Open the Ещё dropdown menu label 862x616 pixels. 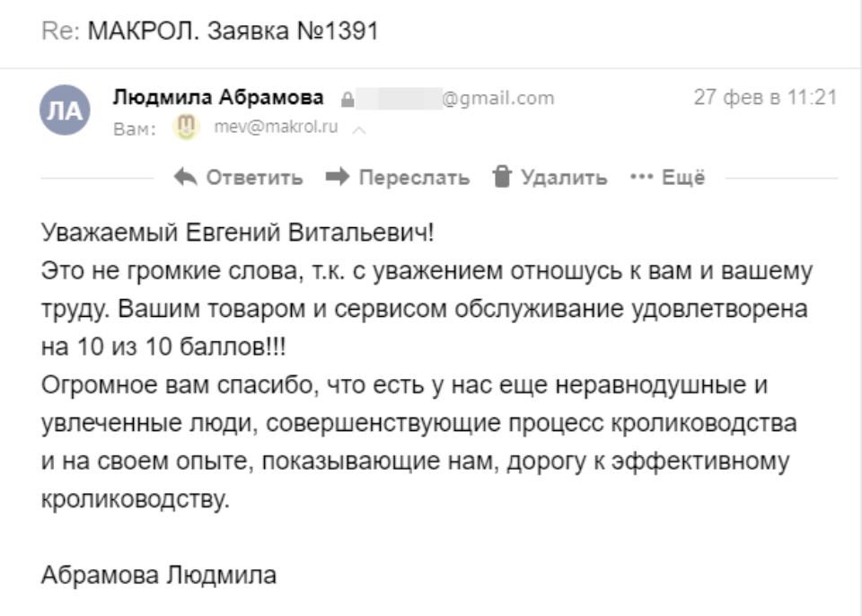683,178
